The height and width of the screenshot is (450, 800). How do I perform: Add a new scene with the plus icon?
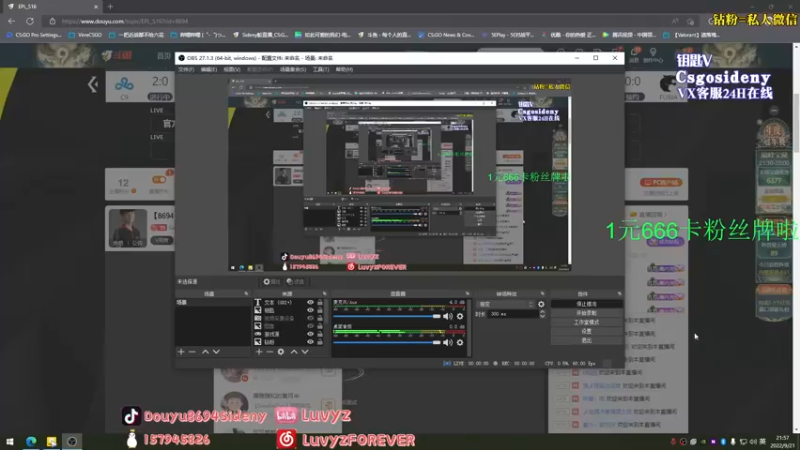(x=181, y=352)
